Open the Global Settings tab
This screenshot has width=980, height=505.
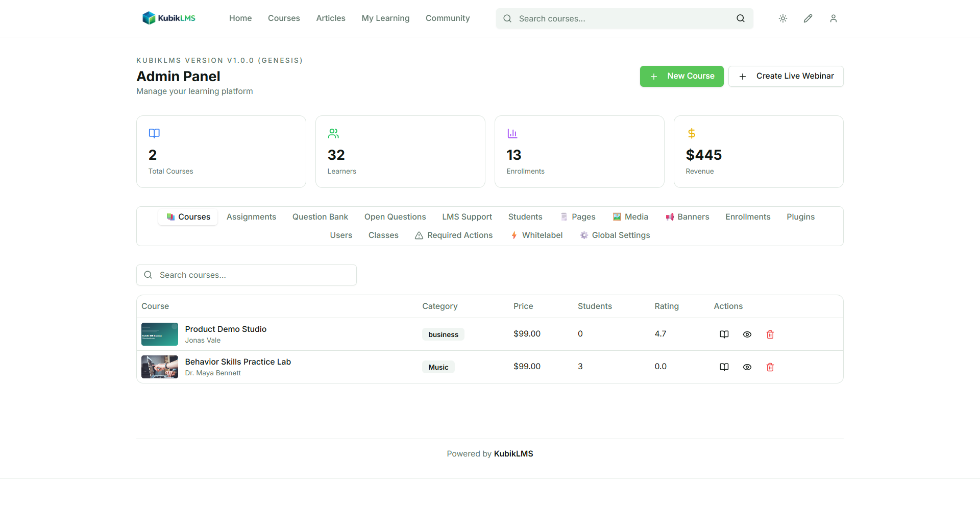click(x=615, y=235)
